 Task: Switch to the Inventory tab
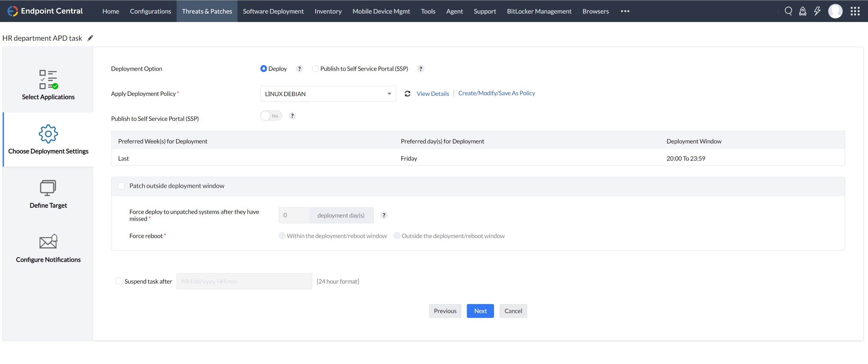coord(328,11)
